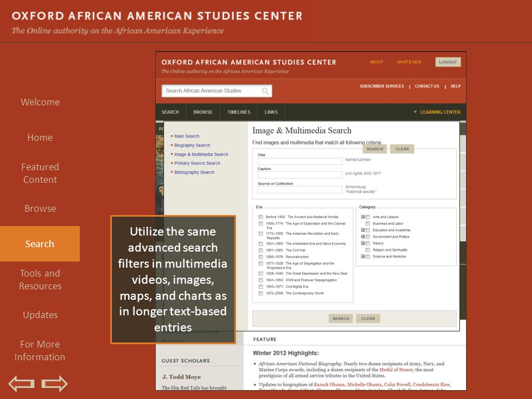This screenshot has width=532, height=399.
Task: Click the Title input field
Action: (300, 161)
